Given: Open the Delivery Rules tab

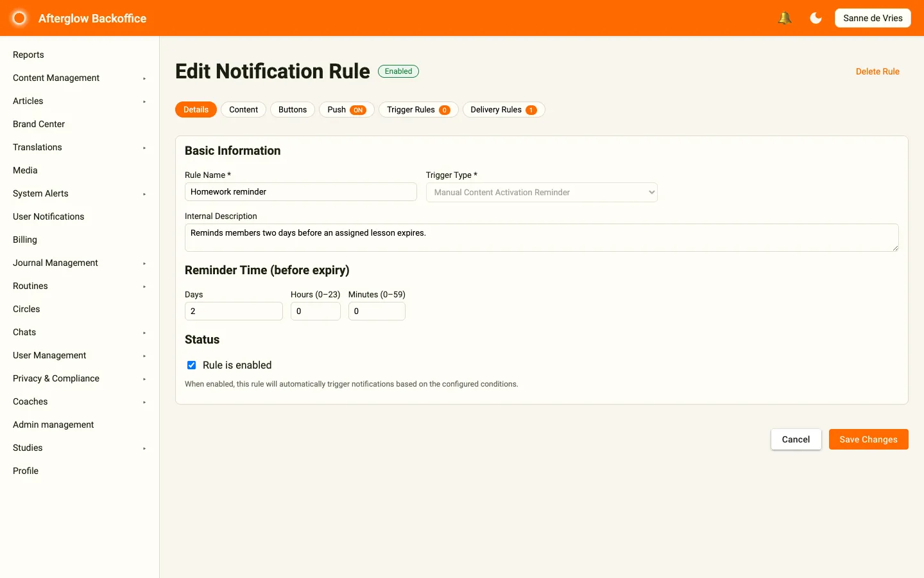Looking at the screenshot, I should coord(504,110).
